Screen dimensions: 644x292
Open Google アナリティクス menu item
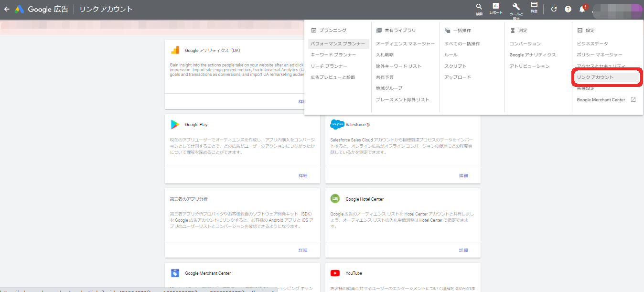click(533, 54)
